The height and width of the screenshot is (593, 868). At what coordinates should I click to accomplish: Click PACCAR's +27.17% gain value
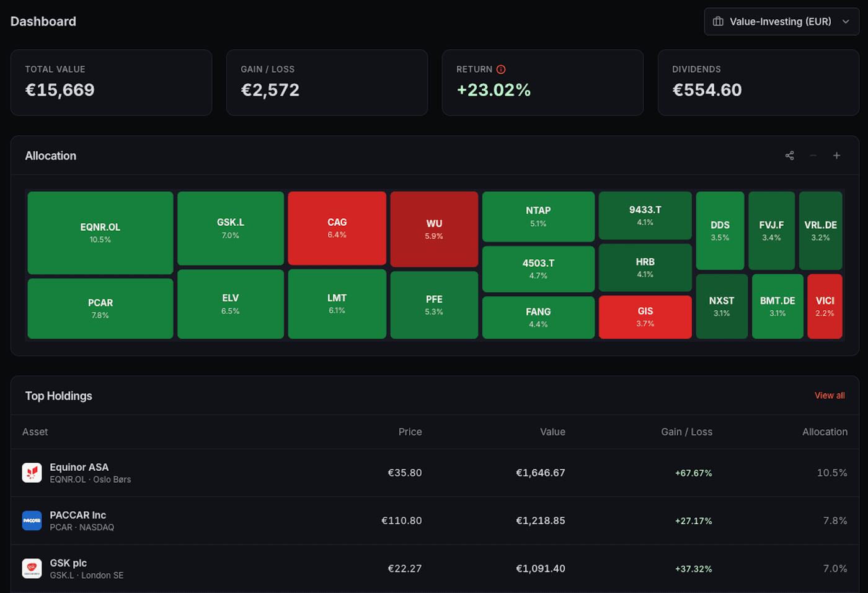point(693,521)
